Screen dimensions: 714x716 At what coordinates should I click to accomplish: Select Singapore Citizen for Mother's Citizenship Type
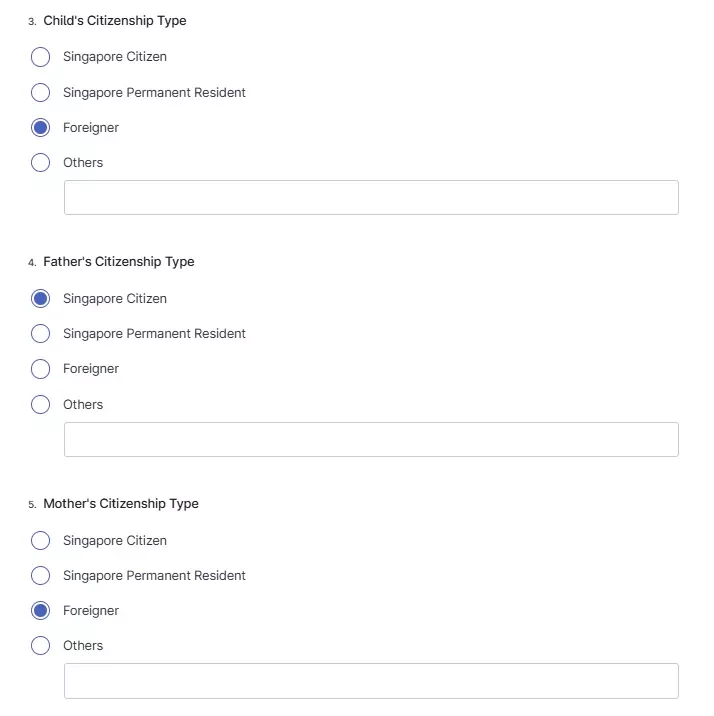coord(40,541)
